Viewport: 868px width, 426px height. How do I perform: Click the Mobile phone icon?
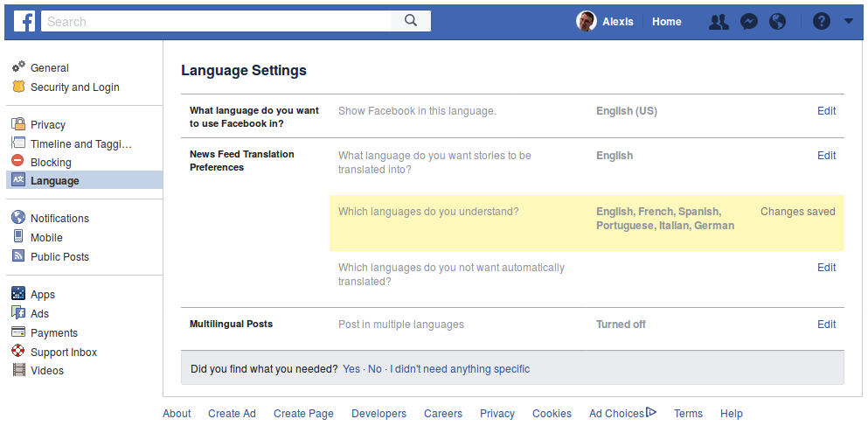pyautogui.click(x=18, y=236)
